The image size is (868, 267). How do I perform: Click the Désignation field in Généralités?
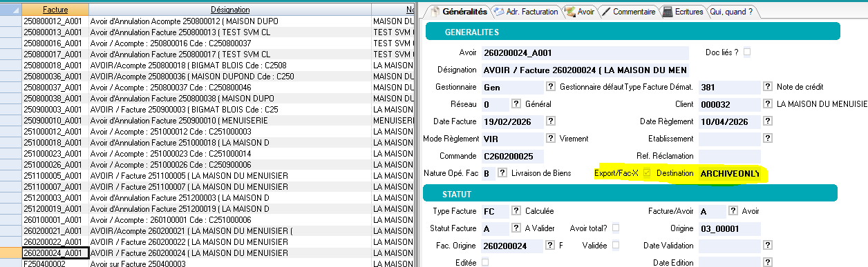585,70
